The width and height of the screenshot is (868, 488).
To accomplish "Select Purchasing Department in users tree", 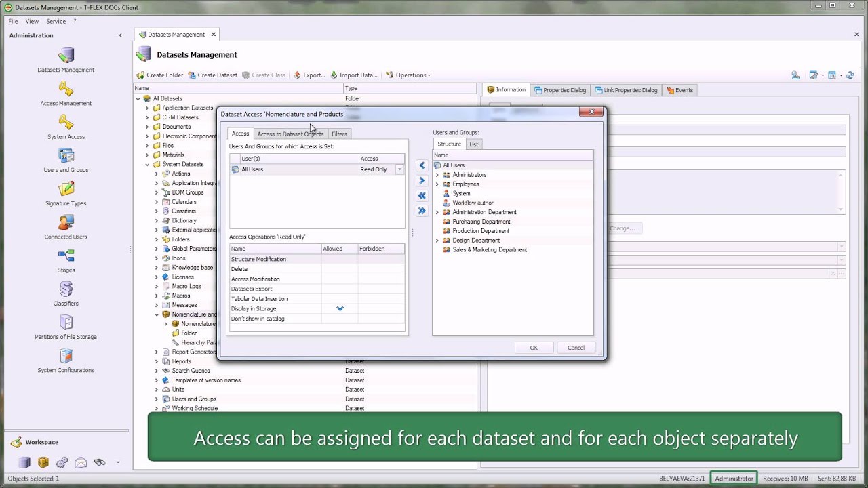I will click(x=481, y=222).
